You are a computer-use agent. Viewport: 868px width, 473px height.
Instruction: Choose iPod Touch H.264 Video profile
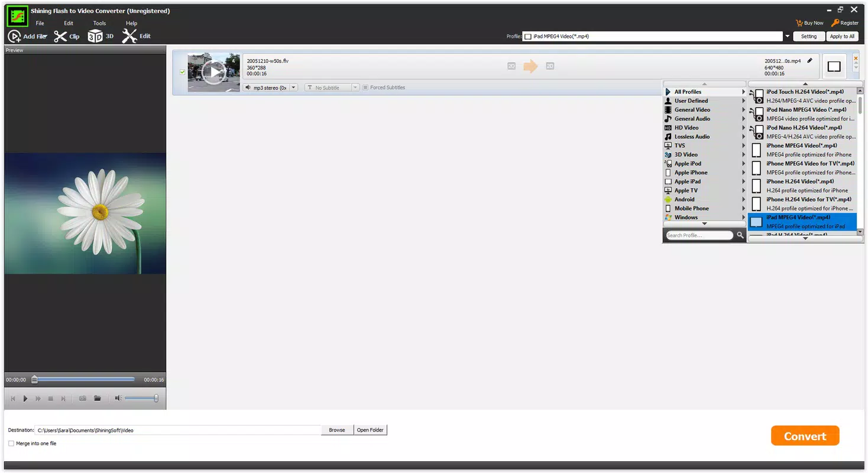click(802, 96)
